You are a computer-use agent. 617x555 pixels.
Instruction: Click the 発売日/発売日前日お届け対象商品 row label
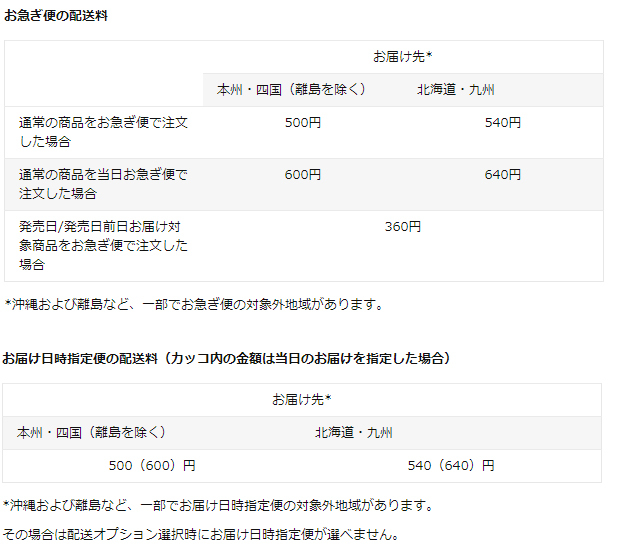click(x=103, y=246)
